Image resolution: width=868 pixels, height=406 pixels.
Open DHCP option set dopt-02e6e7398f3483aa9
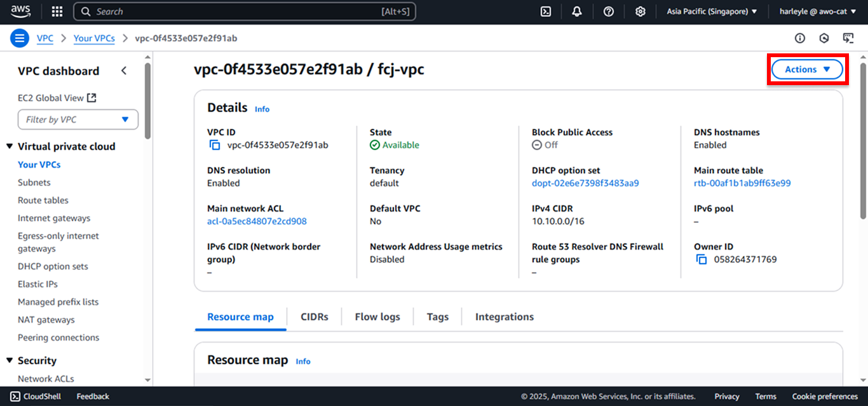tap(585, 183)
